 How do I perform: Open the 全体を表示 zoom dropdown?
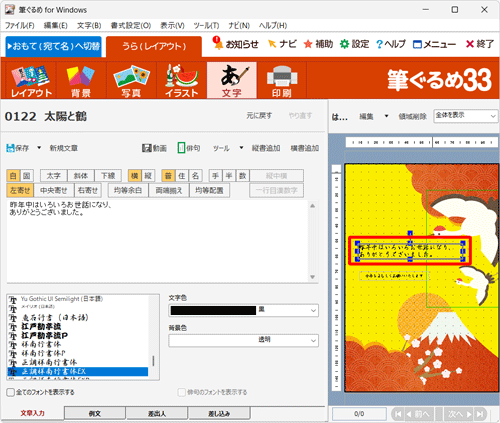[x=465, y=116]
